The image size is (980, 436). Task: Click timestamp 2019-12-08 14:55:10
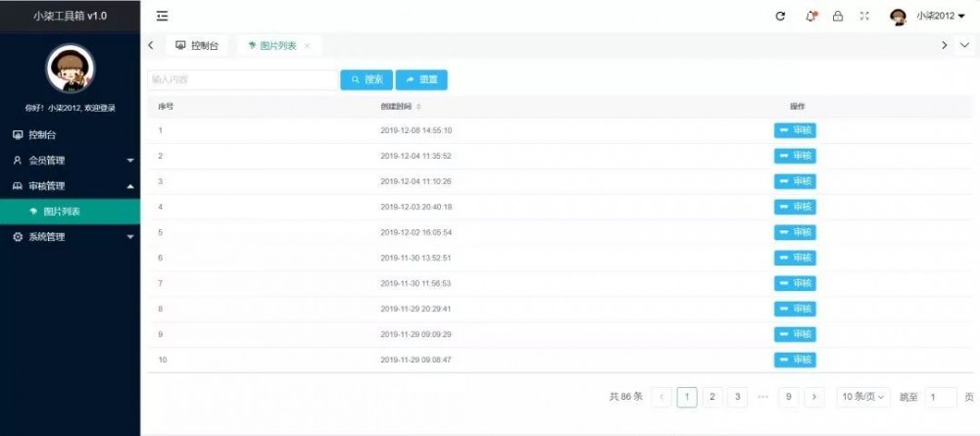pyautogui.click(x=416, y=130)
